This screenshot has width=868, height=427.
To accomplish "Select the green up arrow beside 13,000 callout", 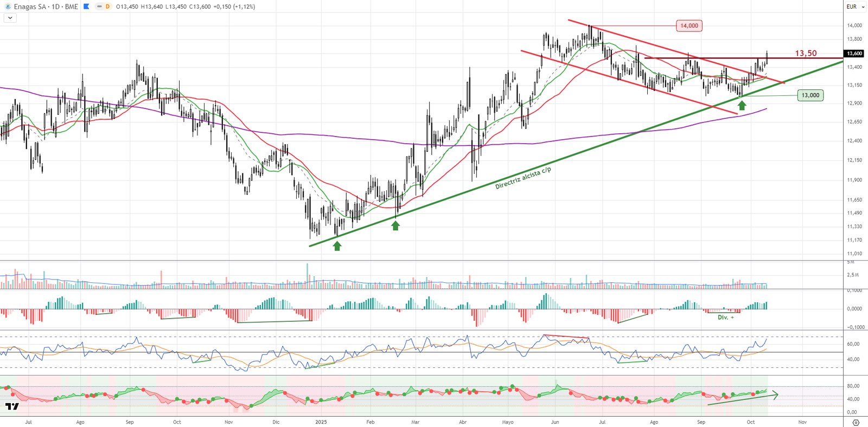I will pyautogui.click(x=742, y=105).
